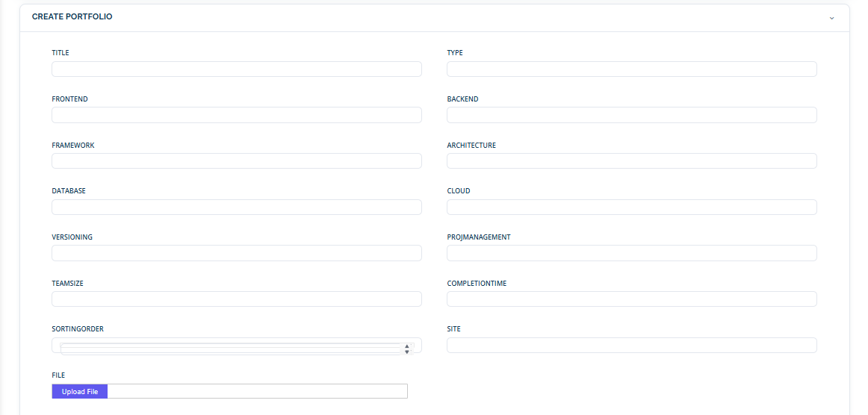
Task: Click the Versioning input field
Action: pyautogui.click(x=237, y=253)
